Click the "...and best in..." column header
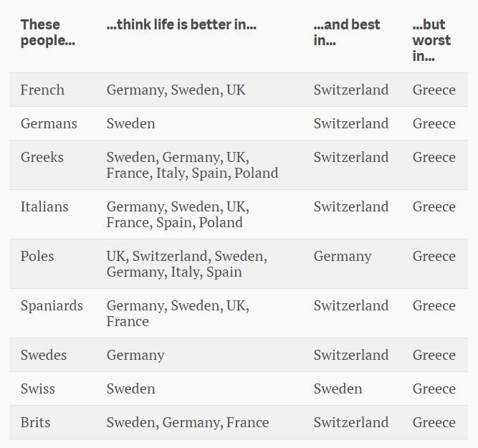Screen dimensions: 478x448 pyautogui.click(x=347, y=33)
